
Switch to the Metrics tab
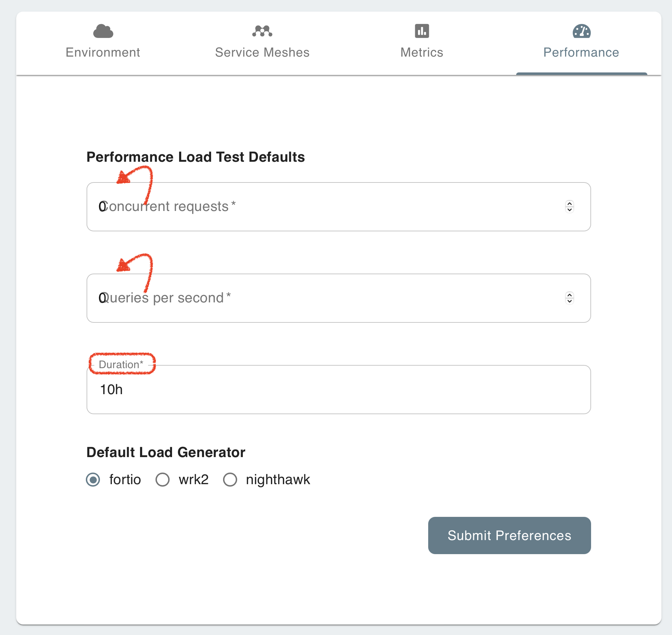[x=421, y=52]
